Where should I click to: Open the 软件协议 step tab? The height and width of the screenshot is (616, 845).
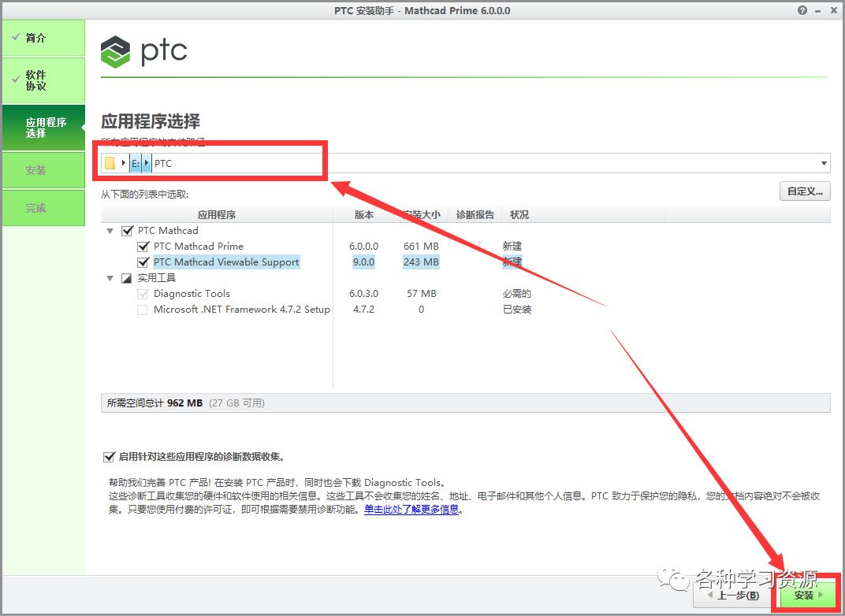(43, 80)
